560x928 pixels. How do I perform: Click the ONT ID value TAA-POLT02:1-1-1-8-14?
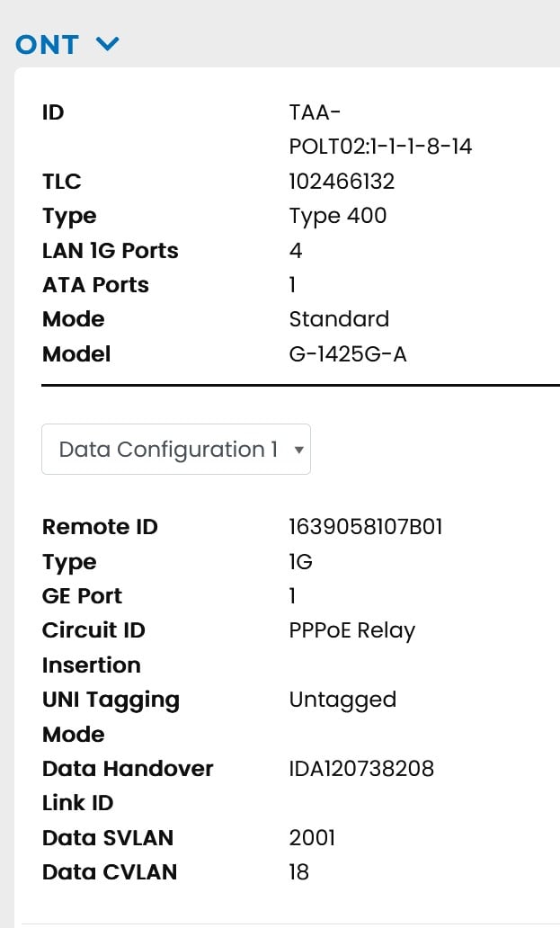(x=380, y=129)
